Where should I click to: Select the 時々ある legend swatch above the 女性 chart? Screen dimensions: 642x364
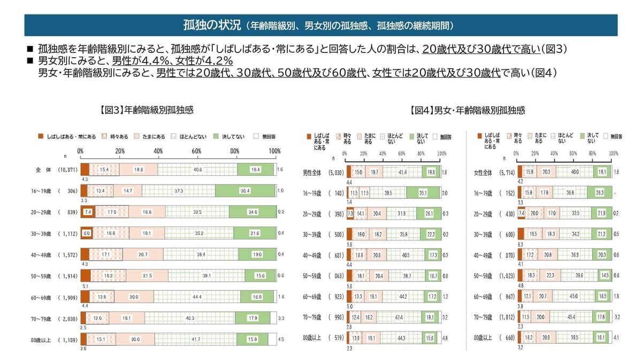point(509,136)
